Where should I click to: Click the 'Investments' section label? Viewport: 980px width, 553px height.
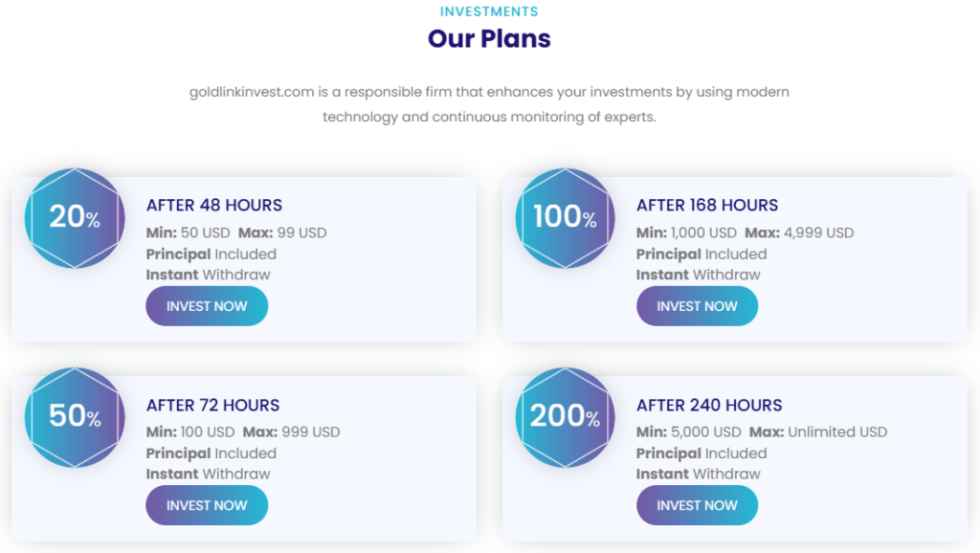pyautogui.click(x=489, y=11)
